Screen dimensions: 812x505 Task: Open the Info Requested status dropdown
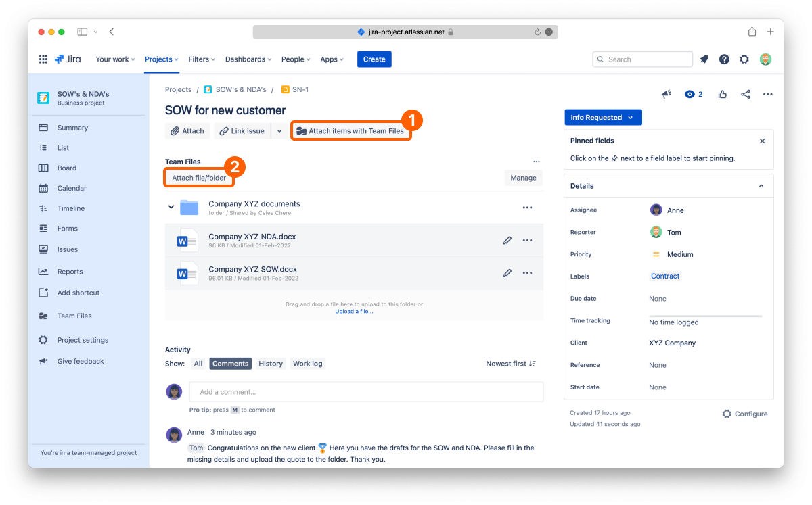[x=603, y=118]
